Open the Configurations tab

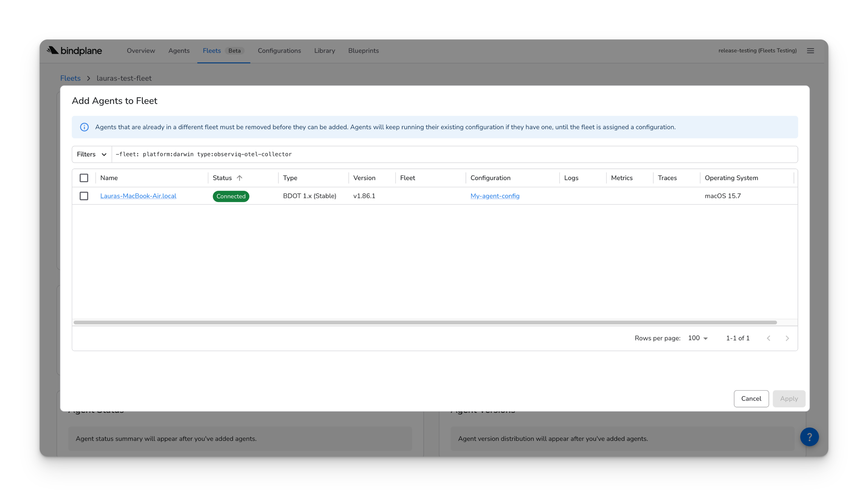[279, 51]
